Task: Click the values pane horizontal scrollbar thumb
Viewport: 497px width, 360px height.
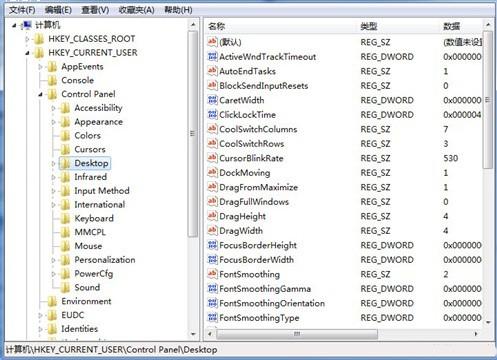Action: [297, 334]
